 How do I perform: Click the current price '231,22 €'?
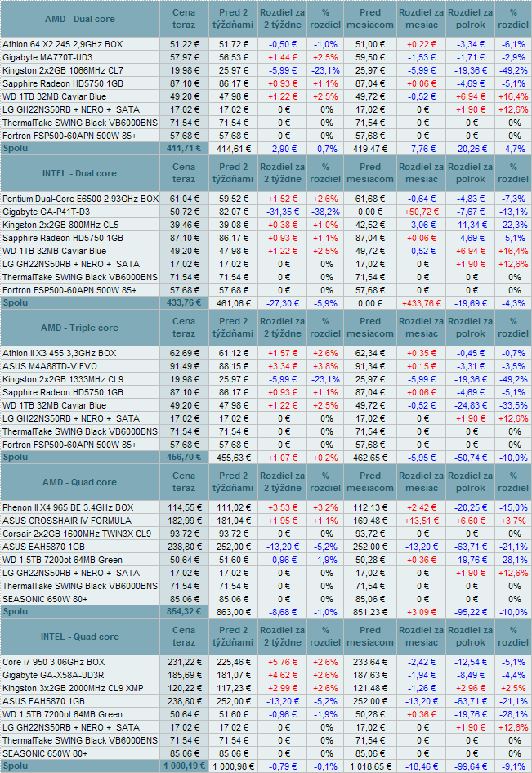(x=185, y=662)
